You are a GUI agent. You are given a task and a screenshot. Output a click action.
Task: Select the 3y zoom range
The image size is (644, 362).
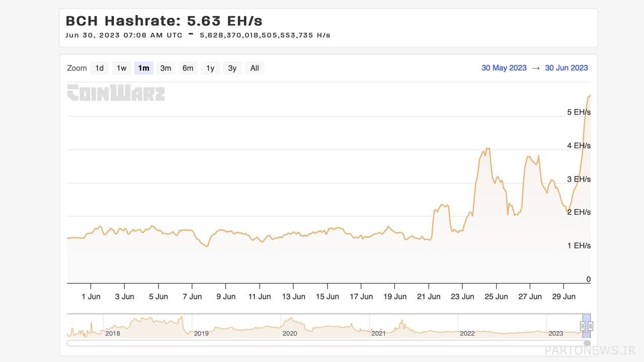tap(232, 68)
